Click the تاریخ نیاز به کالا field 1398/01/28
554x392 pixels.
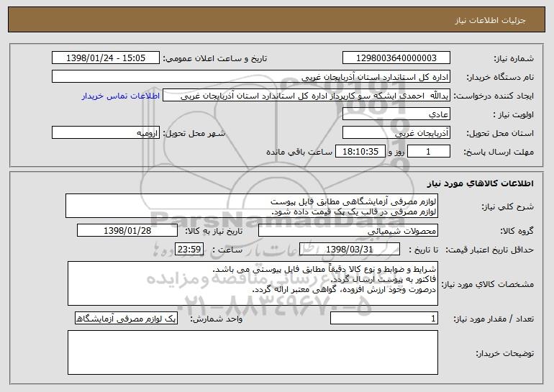click(x=127, y=230)
